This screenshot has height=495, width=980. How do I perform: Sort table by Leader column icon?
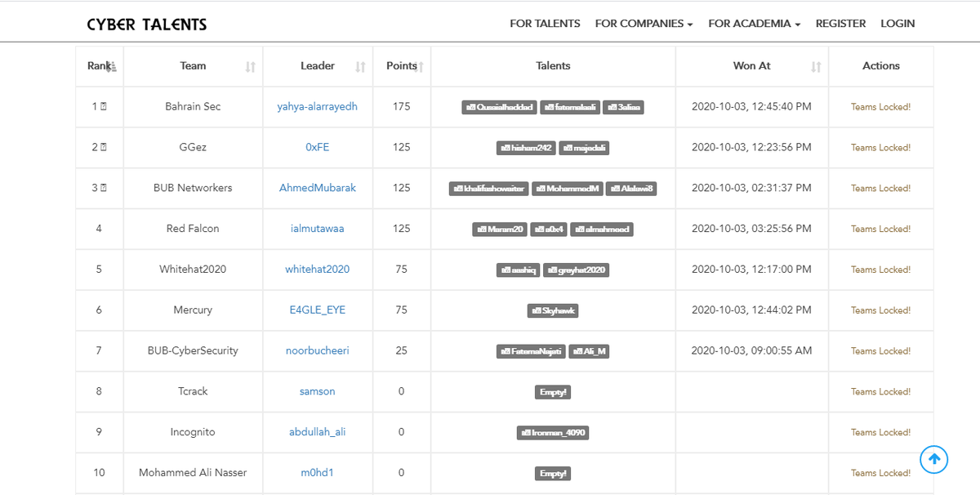[x=360, y=67]
